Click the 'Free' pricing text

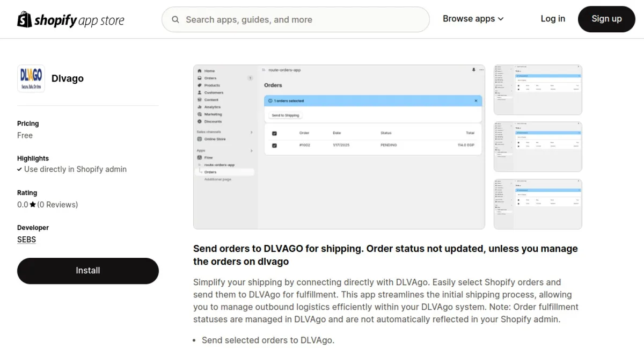point(25,135)
